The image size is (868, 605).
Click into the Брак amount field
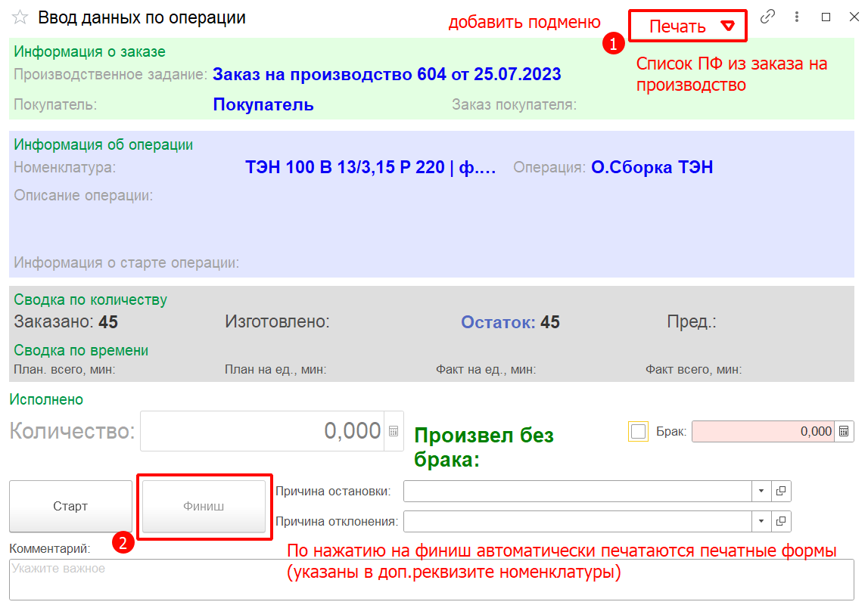click(x=762, y=431)
